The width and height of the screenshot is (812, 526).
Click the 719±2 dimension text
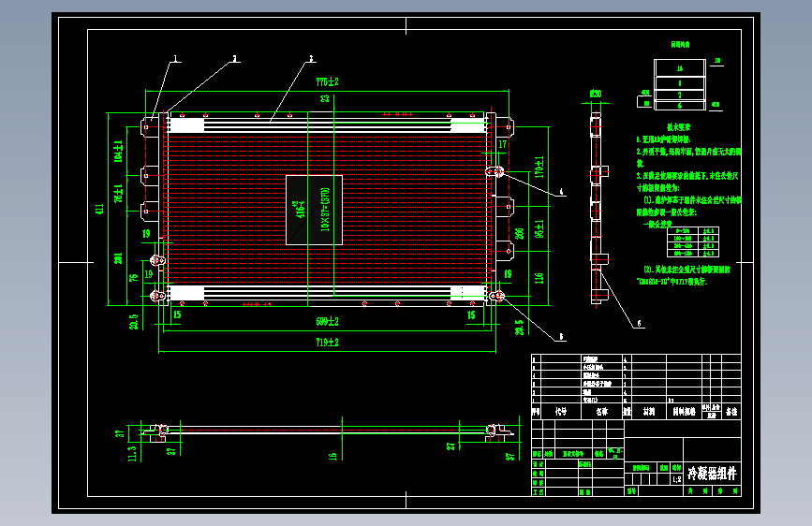click(x=327, y=343)
